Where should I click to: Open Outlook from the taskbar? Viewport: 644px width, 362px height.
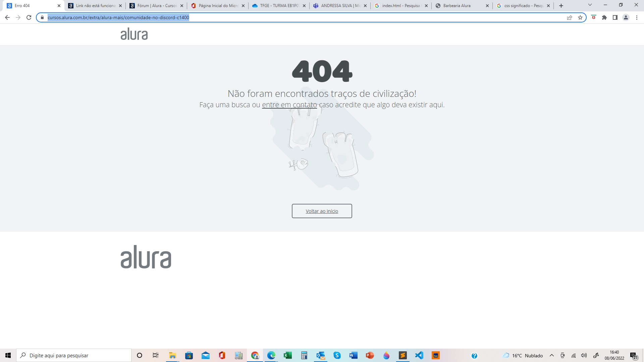(x=321, y=355)
